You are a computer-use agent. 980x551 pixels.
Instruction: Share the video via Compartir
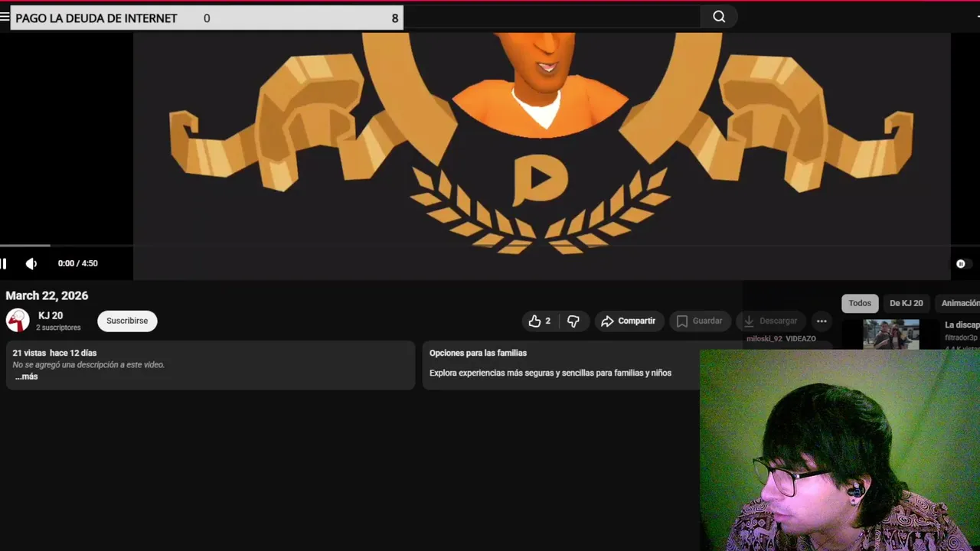[x=629, y=321]
